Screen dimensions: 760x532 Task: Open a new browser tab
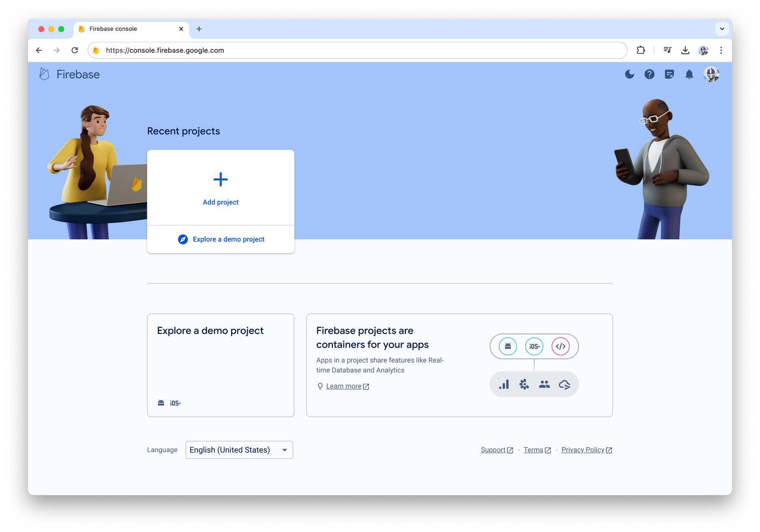[x=199, y=29]
